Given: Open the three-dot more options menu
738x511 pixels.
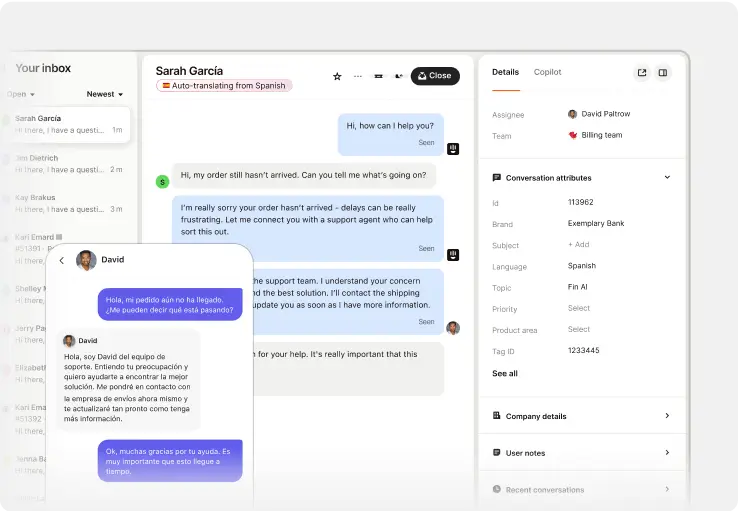Looking at the screenshot, I should pyautogui.click(x=357, y=76).
